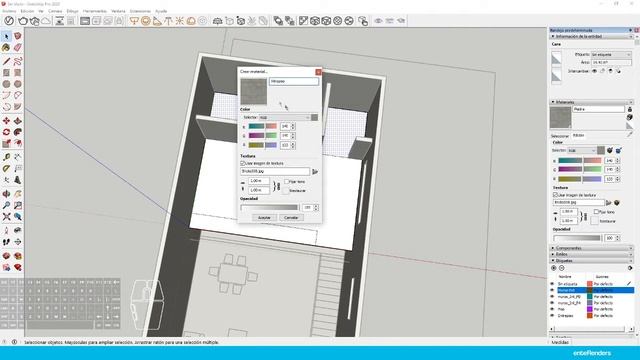Viewport: 640px width, 360px height.
Task: Toggle 'Fijar tono' checkbox in tray
Action: [x=596, y=212]
